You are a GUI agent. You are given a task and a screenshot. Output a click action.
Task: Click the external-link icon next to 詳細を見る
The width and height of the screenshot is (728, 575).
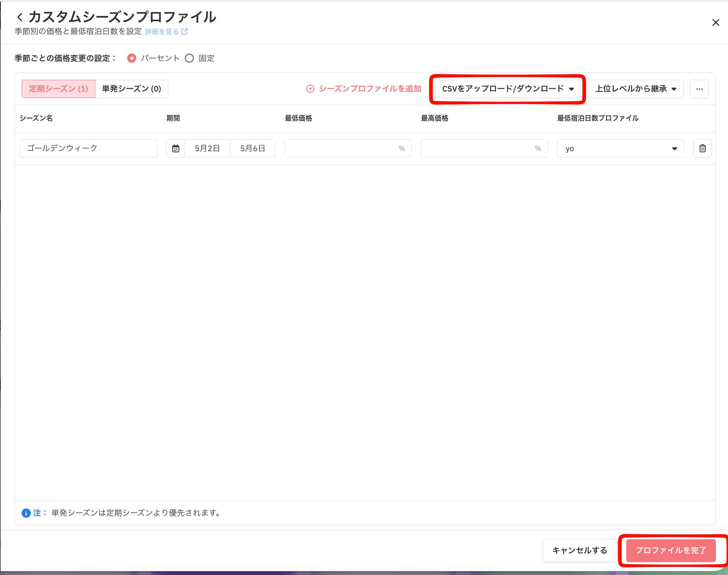pos(184,32)
